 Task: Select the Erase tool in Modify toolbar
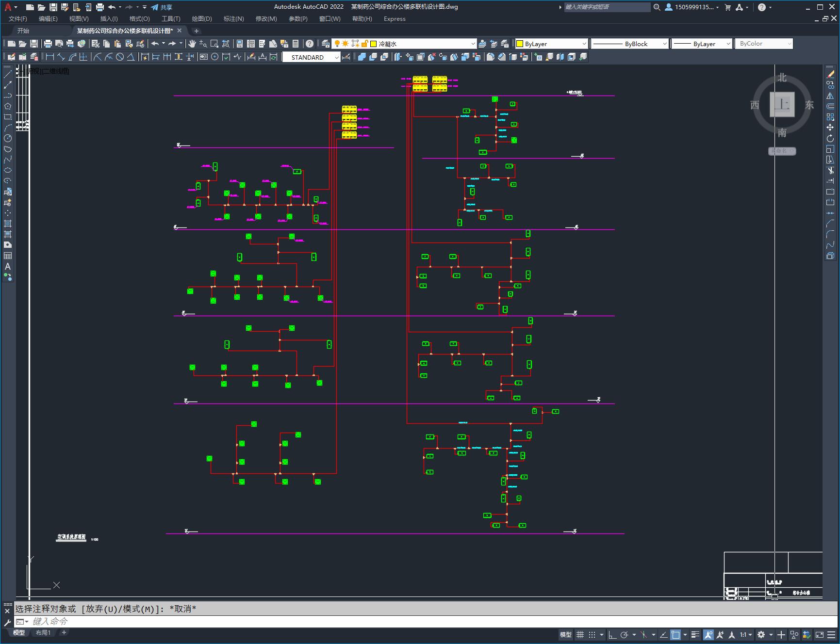830,74
